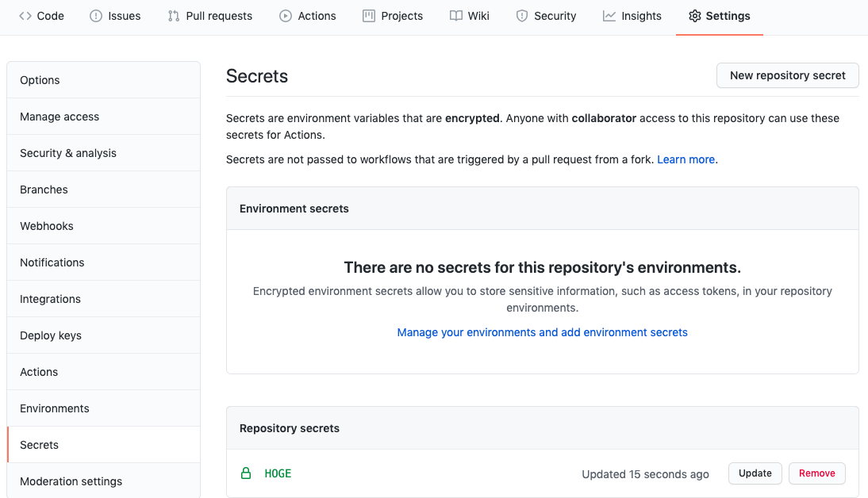Navigate to Environments in sidebar
Viewport: 868px width, 498px height.
point(55,408)
